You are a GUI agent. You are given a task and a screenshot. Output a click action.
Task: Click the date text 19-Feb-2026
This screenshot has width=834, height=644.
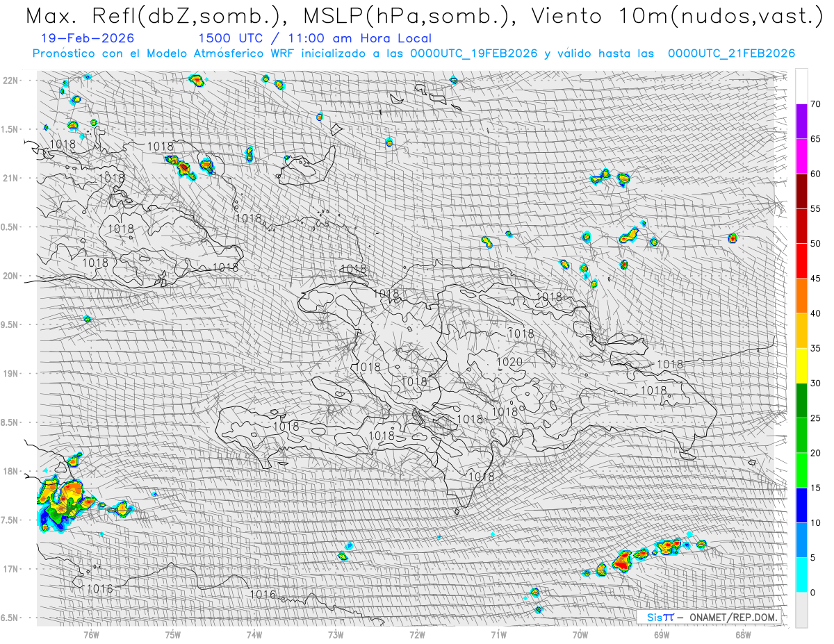click(88, 38)
